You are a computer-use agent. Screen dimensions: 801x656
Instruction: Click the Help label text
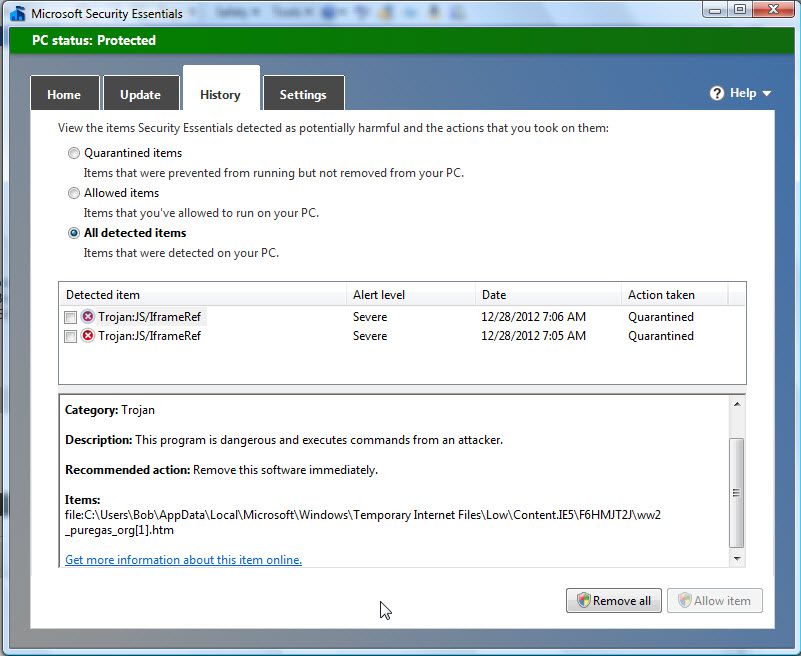[743, 93]
